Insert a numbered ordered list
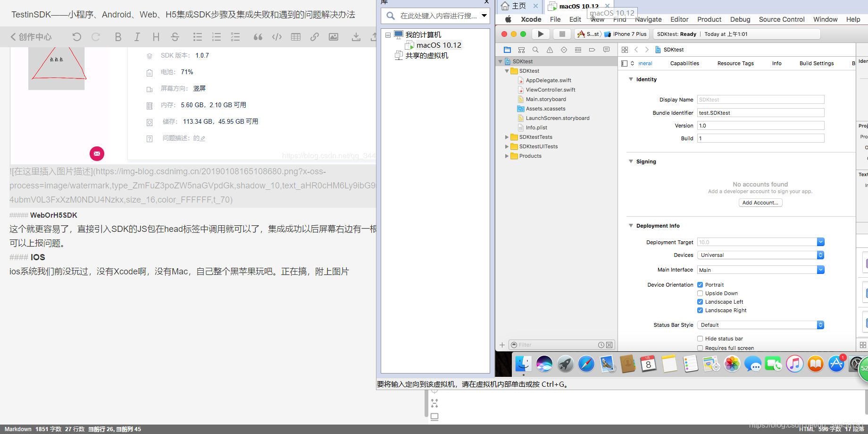The image size is (868, 434). [x=217, y=37]
